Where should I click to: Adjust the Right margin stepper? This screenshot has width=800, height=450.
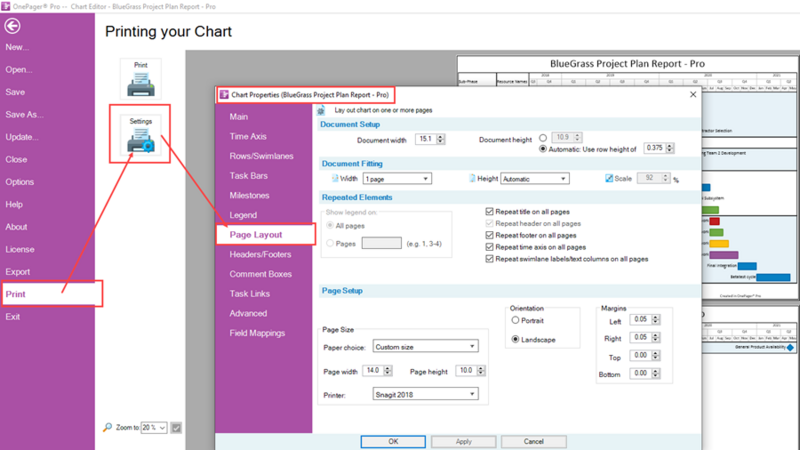tap(656, 337)
